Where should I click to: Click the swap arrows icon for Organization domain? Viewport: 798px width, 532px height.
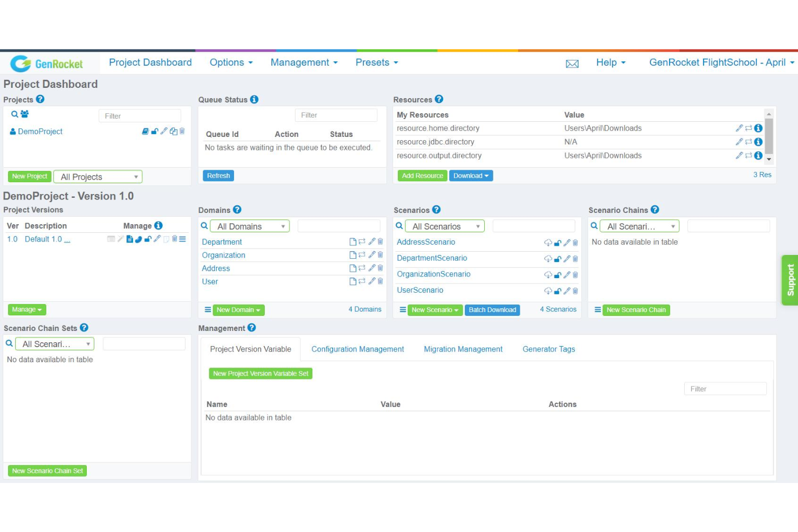pos(362,255)
